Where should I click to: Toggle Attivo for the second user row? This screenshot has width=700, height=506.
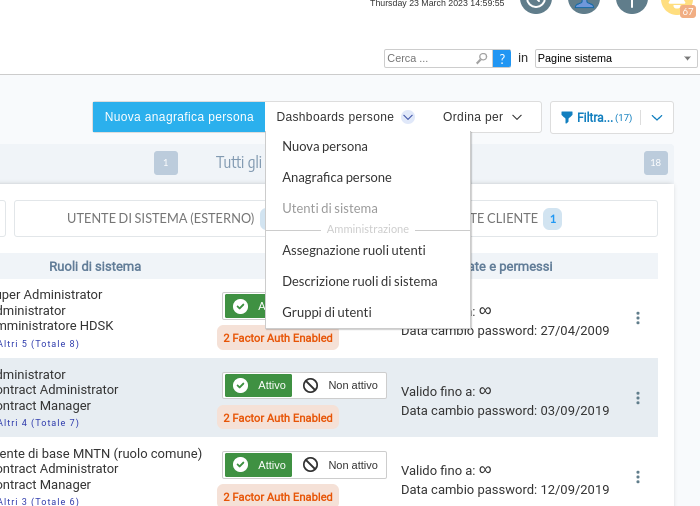[258, 385]
